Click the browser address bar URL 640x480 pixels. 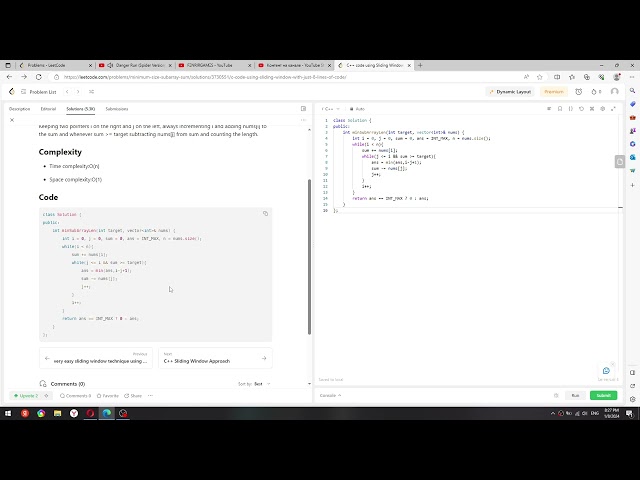205,77
